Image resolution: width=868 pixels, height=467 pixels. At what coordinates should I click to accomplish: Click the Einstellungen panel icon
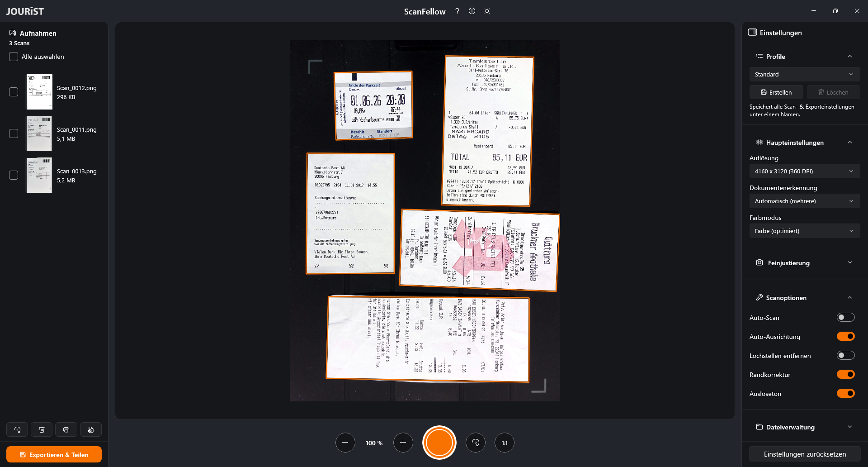(752, 33)
